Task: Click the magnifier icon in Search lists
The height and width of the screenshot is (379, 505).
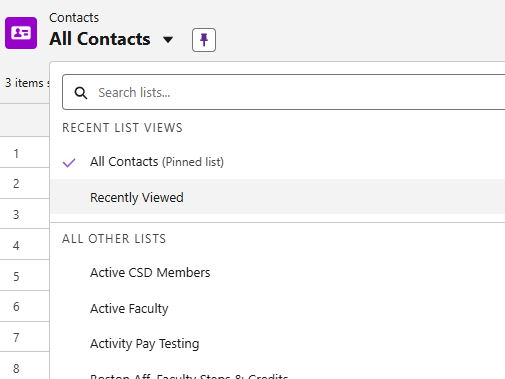Action: 81,93
